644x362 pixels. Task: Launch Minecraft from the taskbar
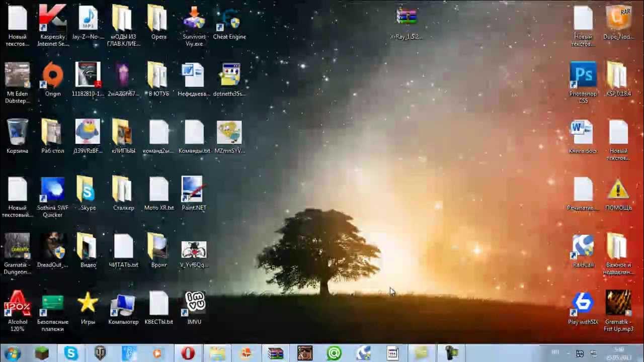pos(42,353)
